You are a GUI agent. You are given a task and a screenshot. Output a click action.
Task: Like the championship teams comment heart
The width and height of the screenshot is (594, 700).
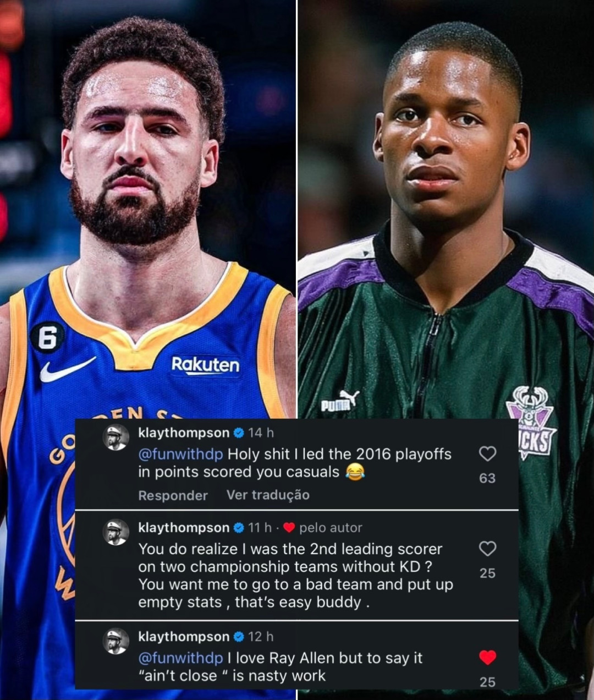[x=487, y=549]
